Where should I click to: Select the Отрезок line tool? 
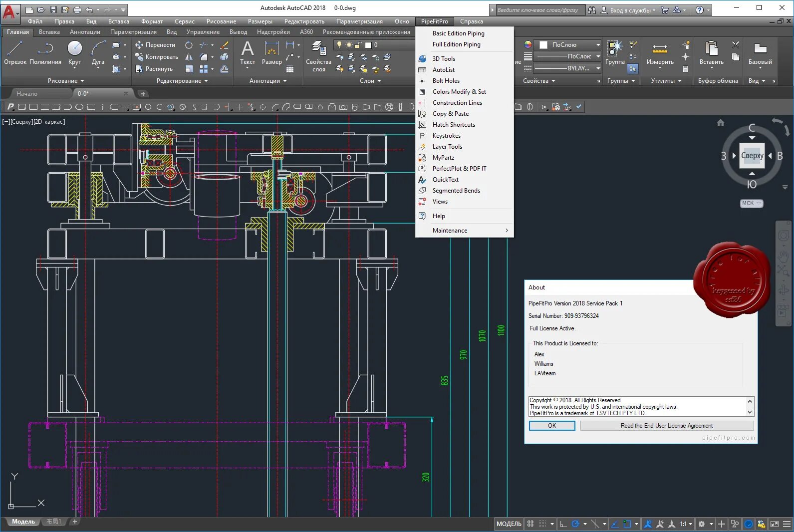coord(15,53)
